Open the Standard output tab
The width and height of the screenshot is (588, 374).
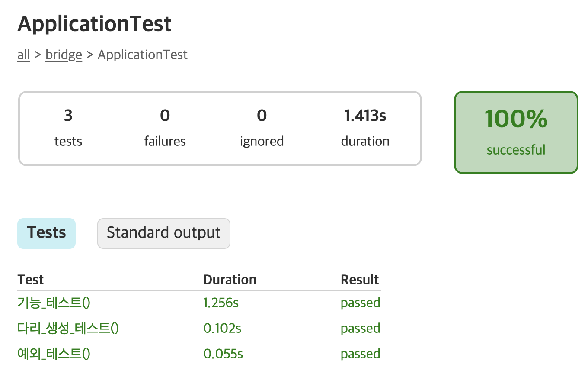tap(163, 233)
